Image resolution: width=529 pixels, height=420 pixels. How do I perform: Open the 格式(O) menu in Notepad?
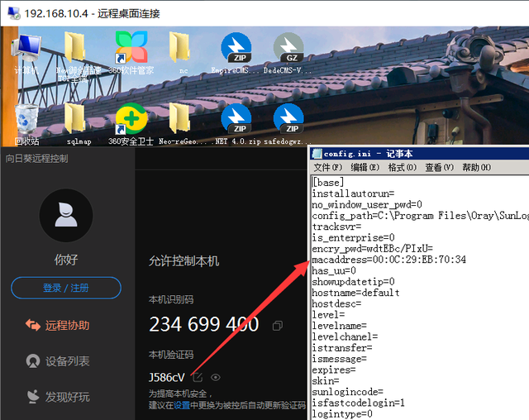click(x=403, y=167)
